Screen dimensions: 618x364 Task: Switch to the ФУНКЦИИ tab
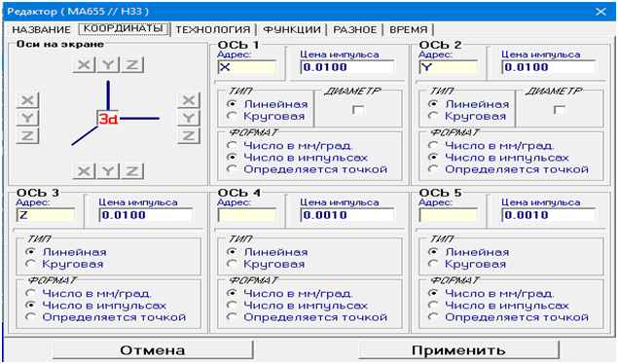point(292,29)
